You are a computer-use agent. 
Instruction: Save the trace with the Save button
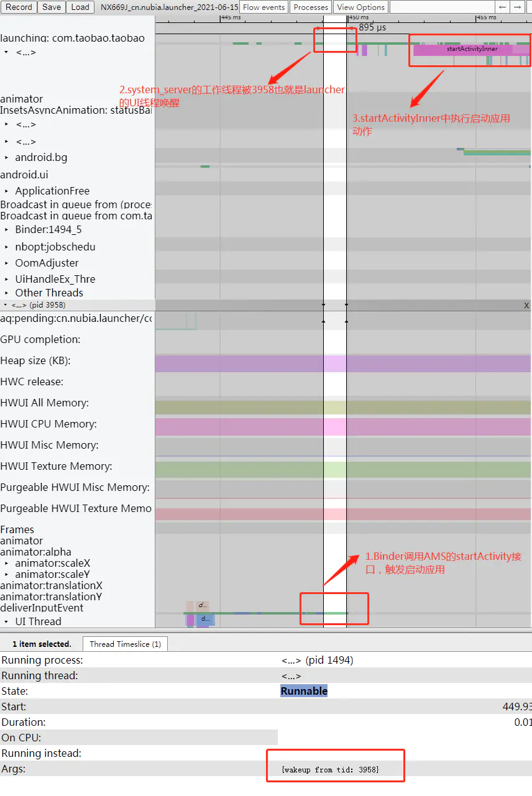(x=52, y=7)
